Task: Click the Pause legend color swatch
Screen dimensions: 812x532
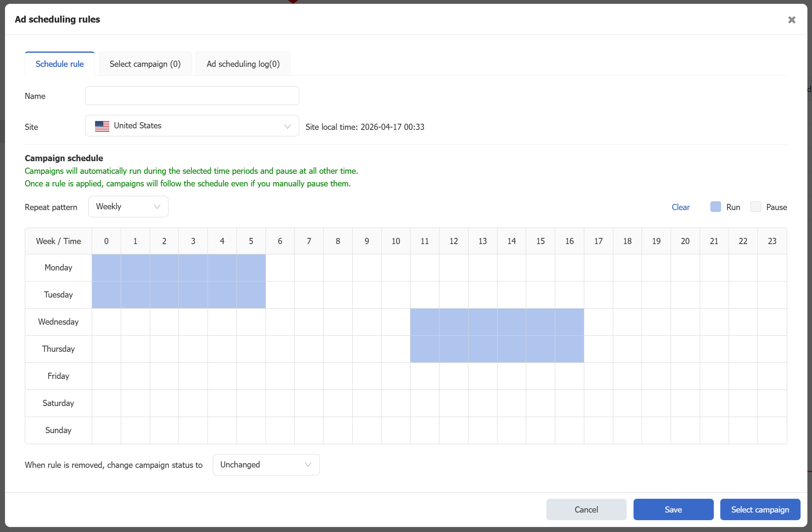Action: pyautogui.click(x=755, y=207)
